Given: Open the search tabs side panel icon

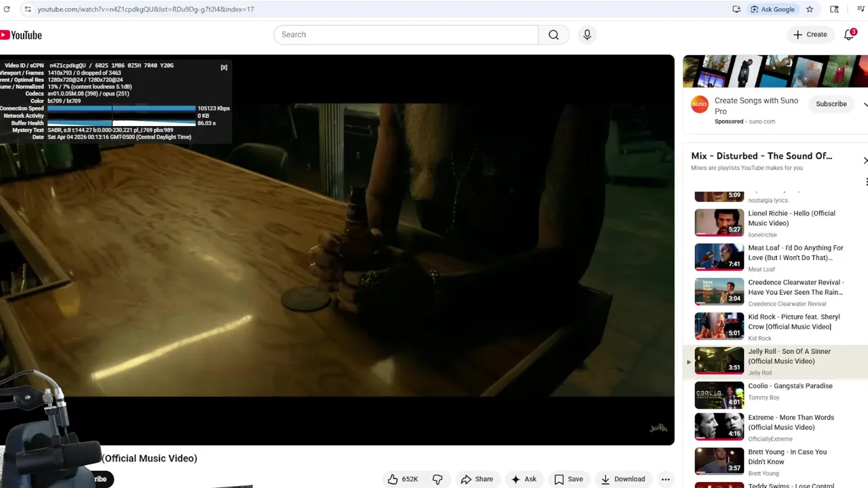Looking at the screenshot, I should point(835,9).
